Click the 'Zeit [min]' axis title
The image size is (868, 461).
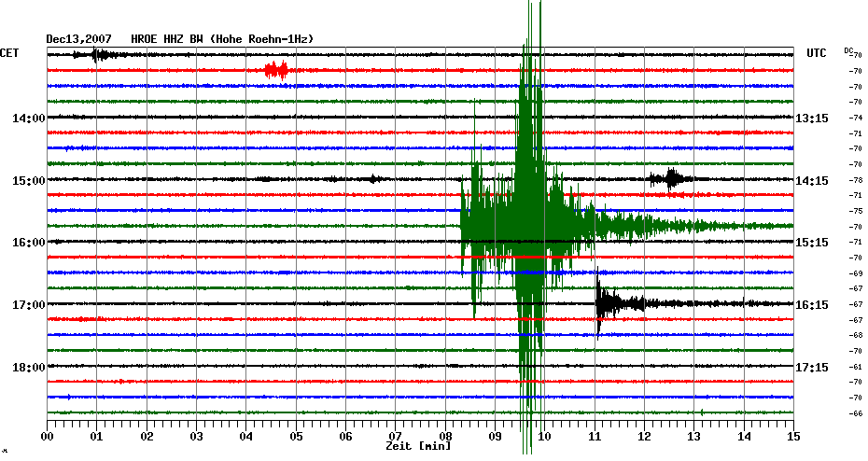[x=418, y=446]
